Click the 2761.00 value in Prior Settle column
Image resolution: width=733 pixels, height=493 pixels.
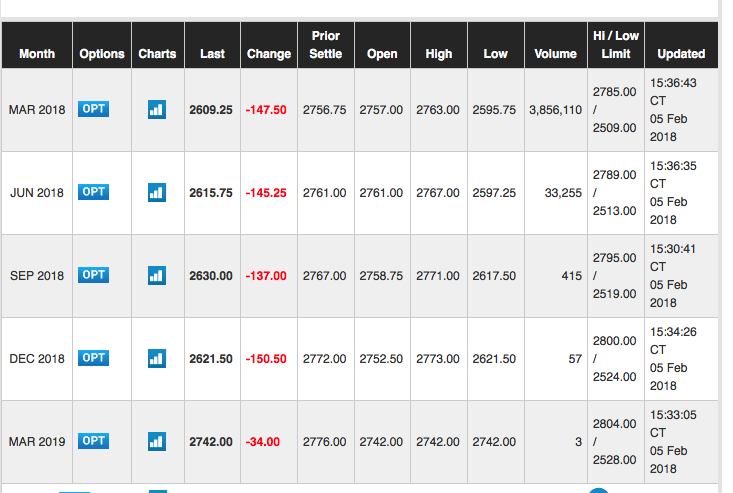click(324, 193)
